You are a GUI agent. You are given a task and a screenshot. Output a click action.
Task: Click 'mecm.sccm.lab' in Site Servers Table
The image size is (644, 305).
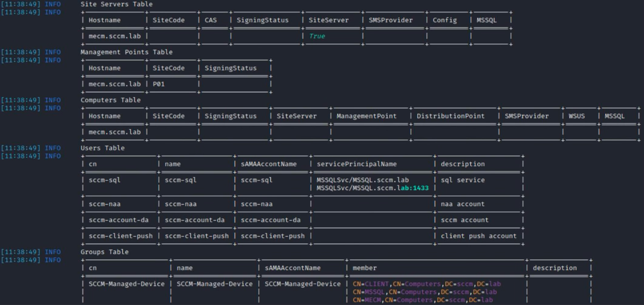[x=114, y=36]
